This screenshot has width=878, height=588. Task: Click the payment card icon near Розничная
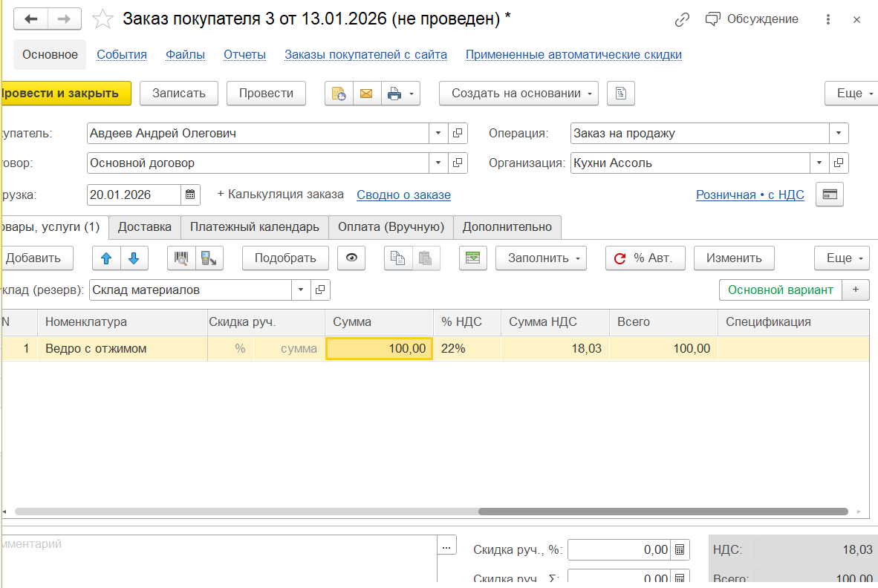pyautogui.click(x=830, y=195)
